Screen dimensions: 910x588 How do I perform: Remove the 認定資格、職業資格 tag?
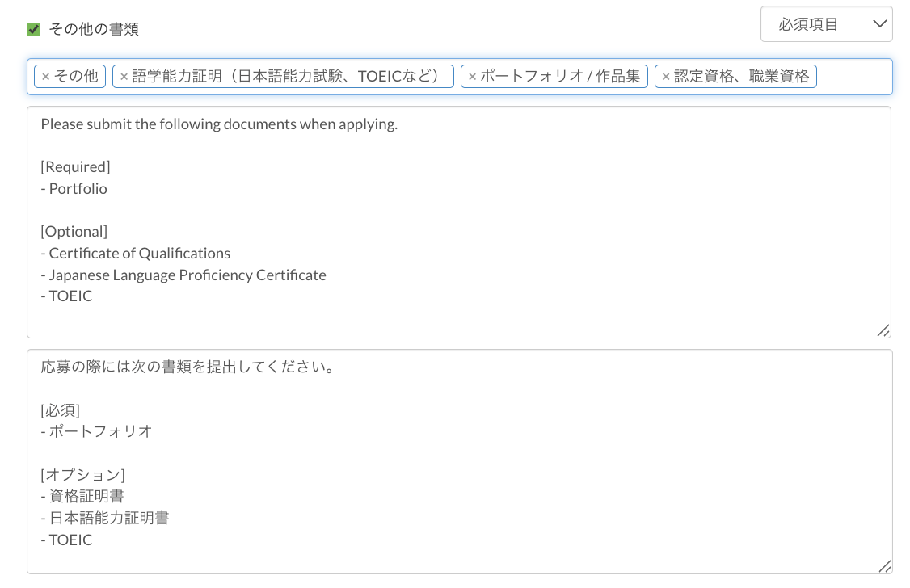pyautogui.click(x=666, y=77)
